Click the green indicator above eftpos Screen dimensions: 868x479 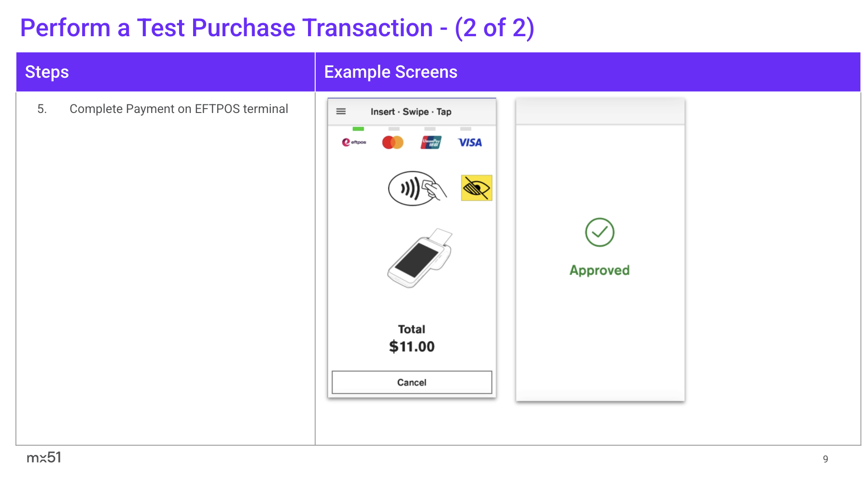click(x=358, y=129)
